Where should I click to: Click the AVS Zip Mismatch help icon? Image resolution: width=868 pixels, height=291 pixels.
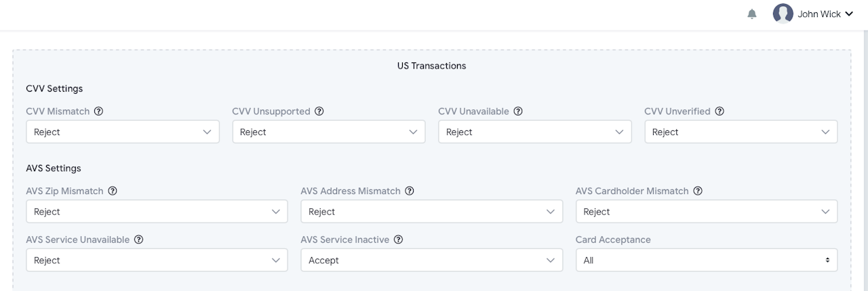[113, 191]
